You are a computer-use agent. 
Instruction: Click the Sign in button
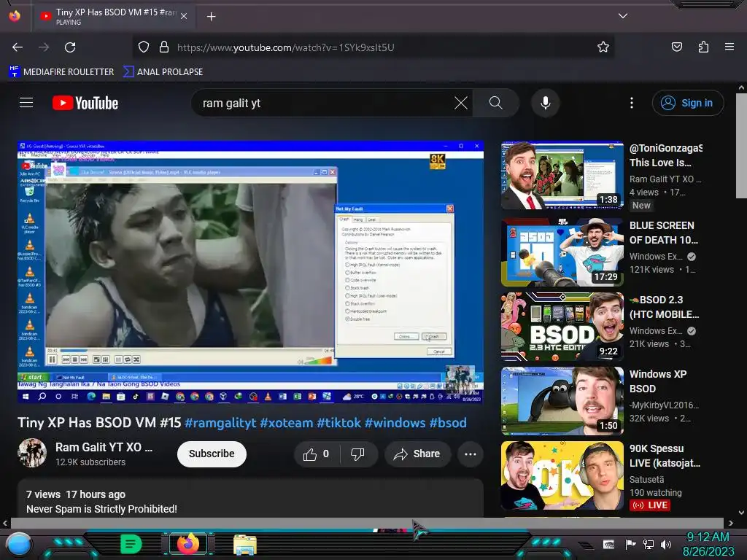coord(688,103)
